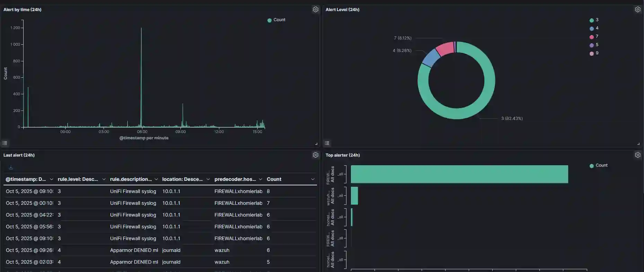Click 'Oct 5, 2025 @ 09:26' timestamp cell
Viewport: 644px width, 272px height.
click(29, 250)
